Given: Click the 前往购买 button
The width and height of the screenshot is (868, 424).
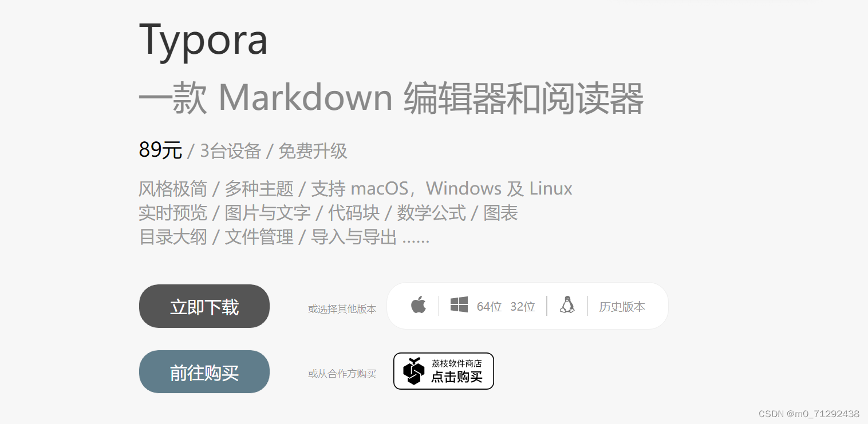Looking at the screenshot, I should pos(204,372).
